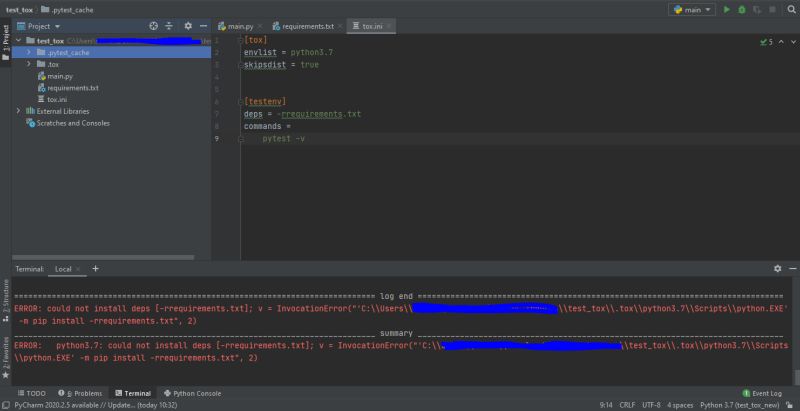Close the main.py editor tab
800x411 pixels.
tap(259, 26)
